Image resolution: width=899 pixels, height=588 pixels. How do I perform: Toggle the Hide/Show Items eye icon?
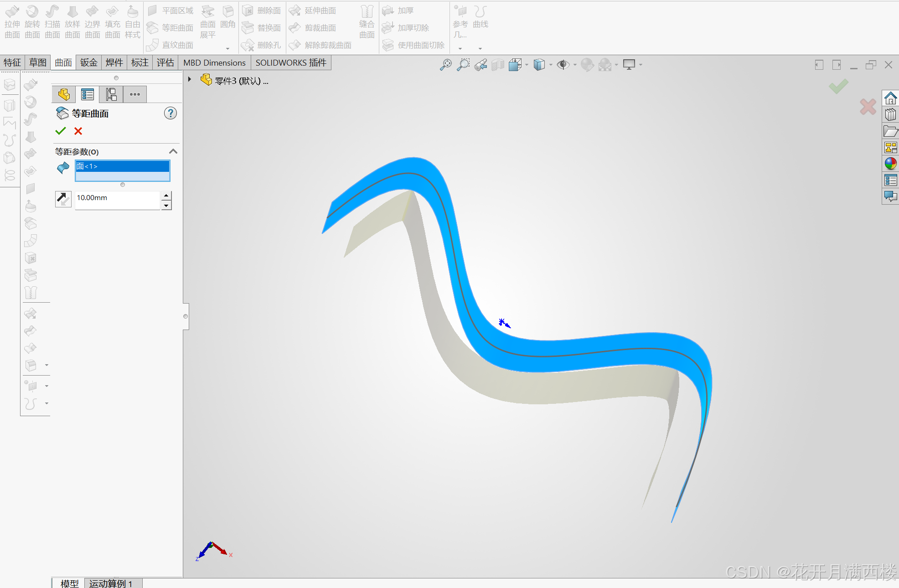coord(563,65)
